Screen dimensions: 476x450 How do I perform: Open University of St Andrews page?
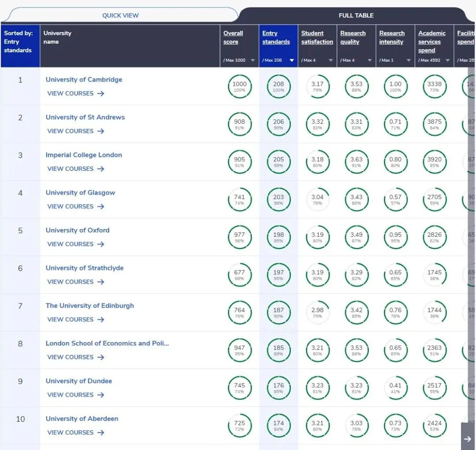click(85, 117)
